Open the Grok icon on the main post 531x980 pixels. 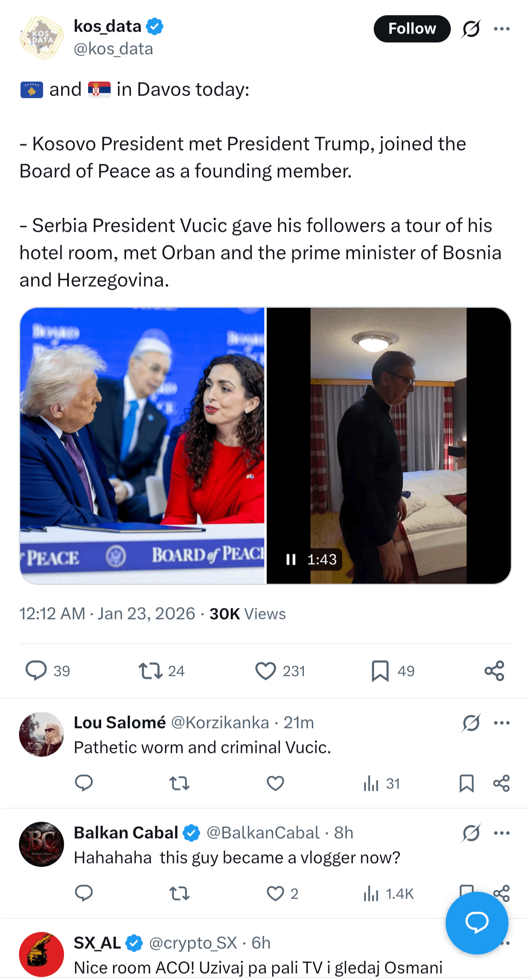point(471,29)
